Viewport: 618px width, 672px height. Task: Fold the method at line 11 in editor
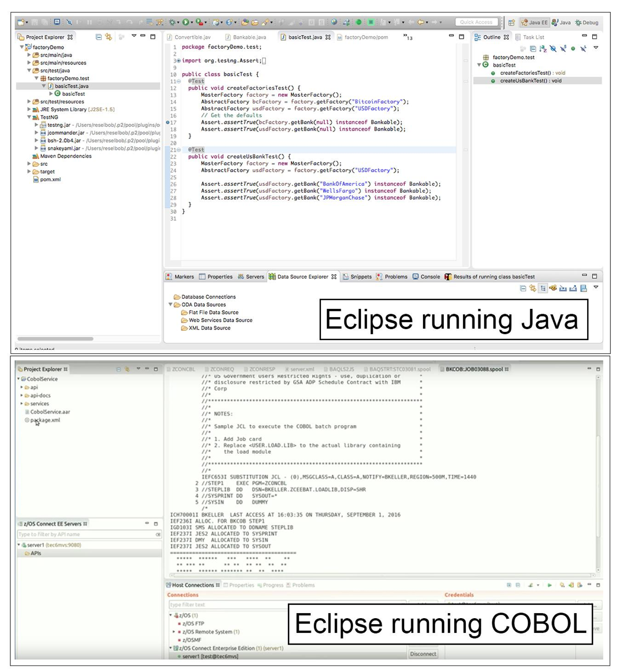[179, 81]
